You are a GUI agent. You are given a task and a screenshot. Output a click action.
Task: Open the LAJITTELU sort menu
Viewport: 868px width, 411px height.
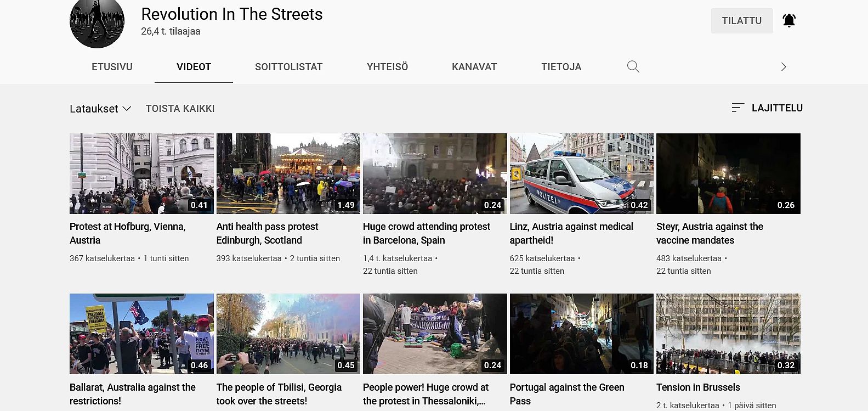[767, 108]
